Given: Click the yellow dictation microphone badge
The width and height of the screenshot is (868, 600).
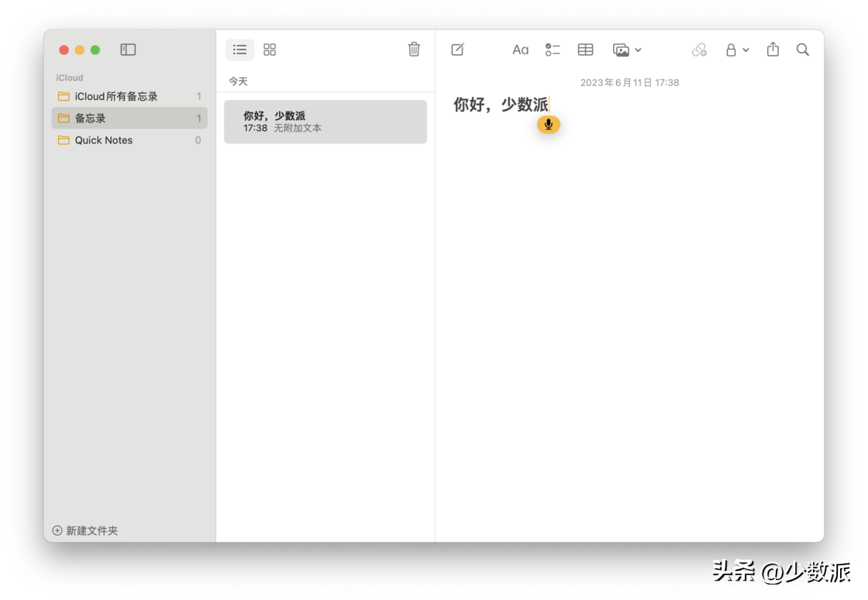Looking at the screenshot, I should pos(548,125).
